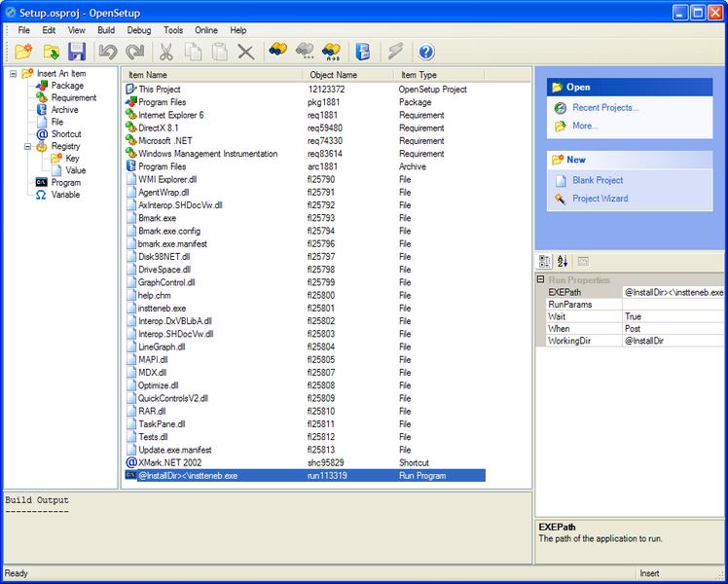Click the Alphabetical sort icon in properties
728x584 pixels.
(x=563, y=262)
